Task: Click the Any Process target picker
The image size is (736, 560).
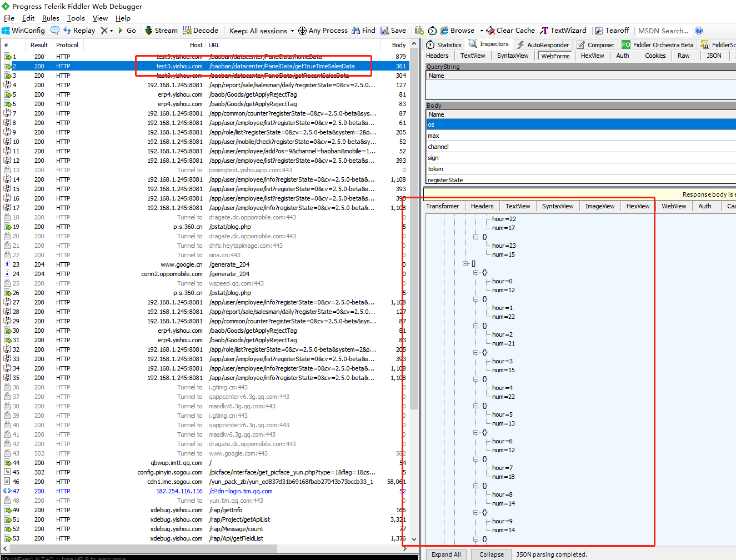Action: [323, 31]
